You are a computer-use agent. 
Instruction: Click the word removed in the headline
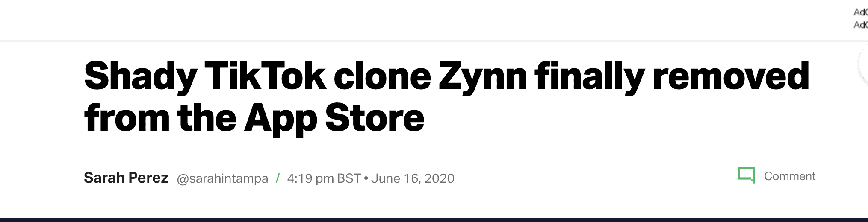pyautogui.click(x=731, y=76)
